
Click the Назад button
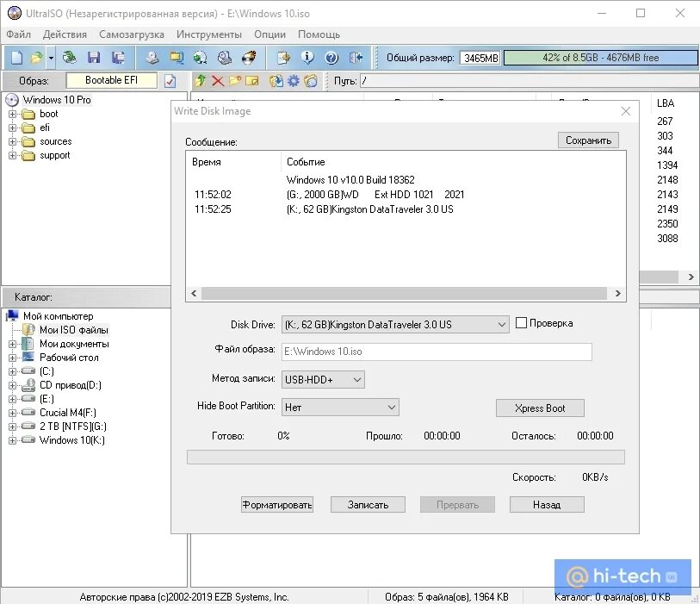(x=547, y=505)
